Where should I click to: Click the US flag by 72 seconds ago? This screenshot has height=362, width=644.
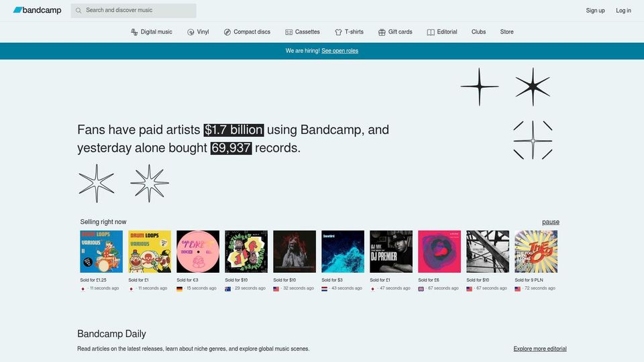(x=517, y=289)
